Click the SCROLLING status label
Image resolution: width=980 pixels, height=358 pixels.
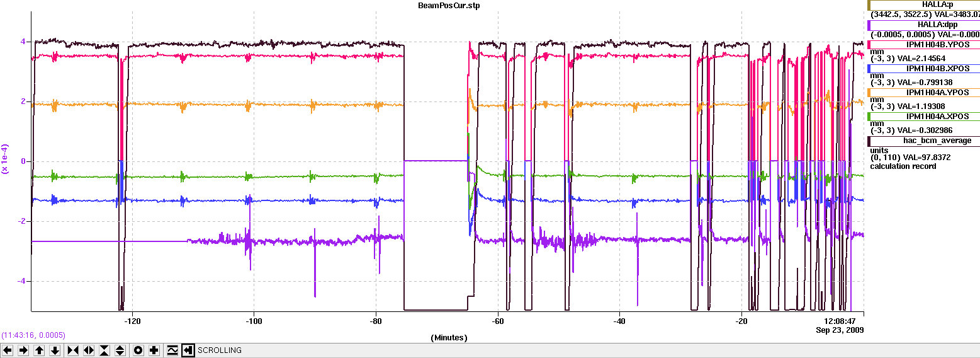coord(219,350)
